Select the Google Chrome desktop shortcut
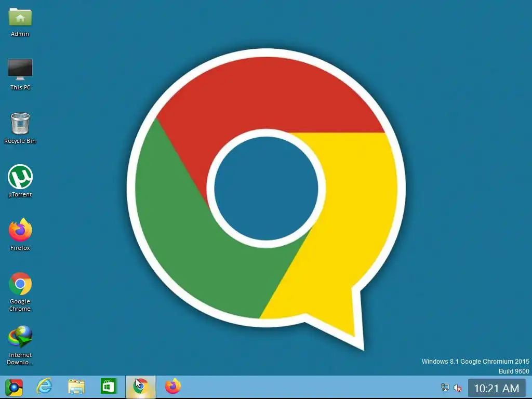The height and width of the screenshot is (399, 532). (20, 292)
